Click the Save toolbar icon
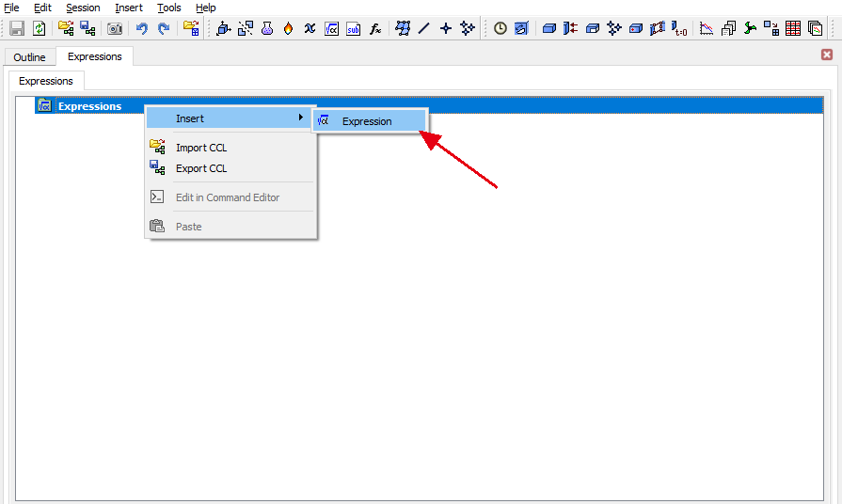This screenshot has height=504, width=842. (x=16, y=29)
